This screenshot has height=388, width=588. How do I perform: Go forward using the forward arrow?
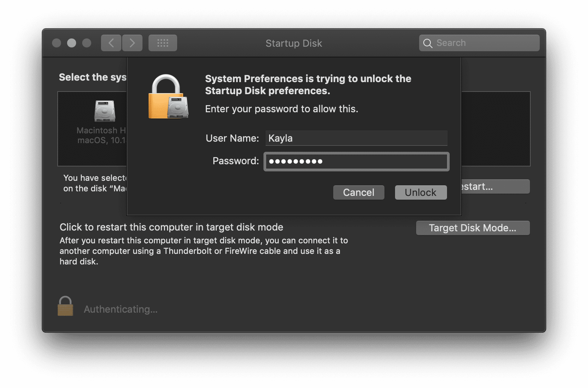tap(132, 43)
